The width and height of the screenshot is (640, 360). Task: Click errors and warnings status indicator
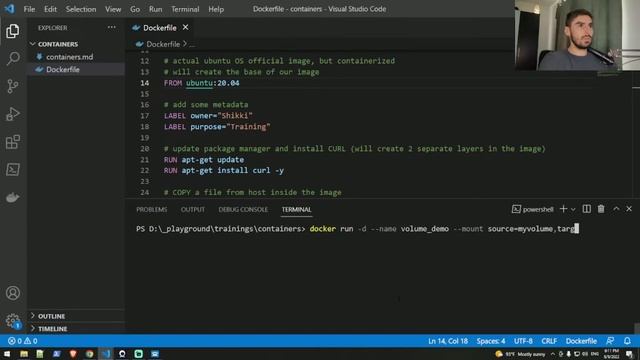[23, 341]
